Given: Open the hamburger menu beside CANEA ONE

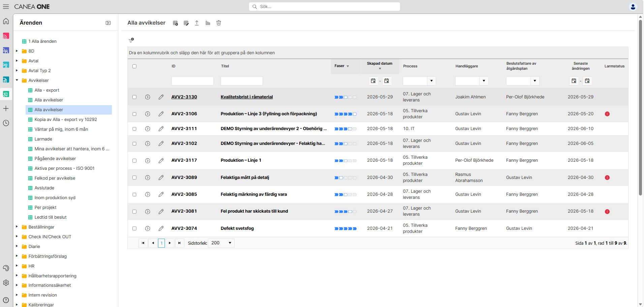Looking at the screenshot, I should 6,6.
